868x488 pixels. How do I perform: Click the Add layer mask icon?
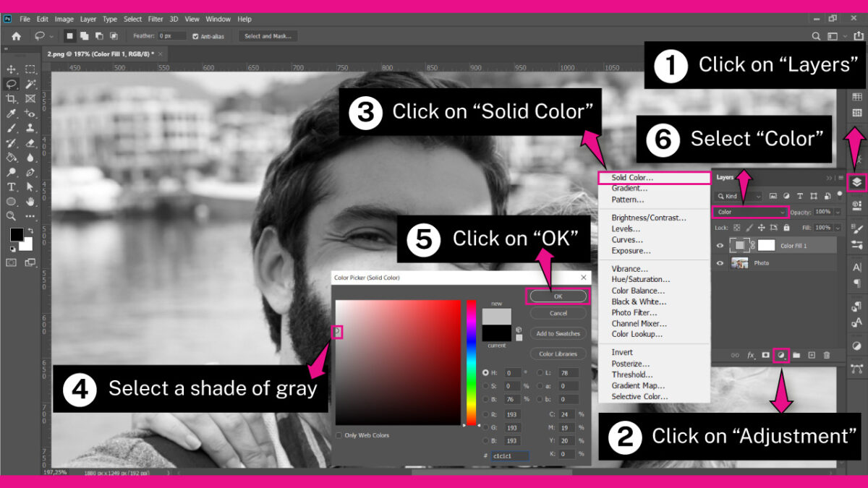tap(765, 354)
